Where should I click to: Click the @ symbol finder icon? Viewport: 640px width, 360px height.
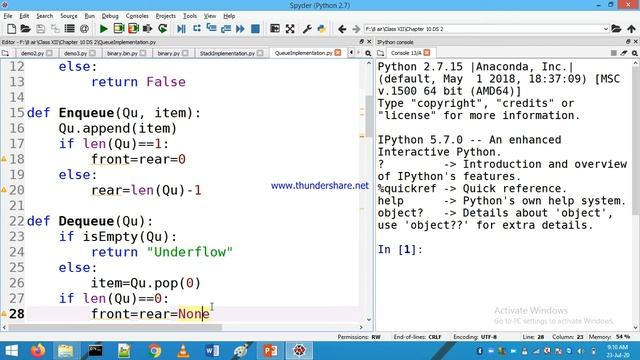tap(84, 29)
